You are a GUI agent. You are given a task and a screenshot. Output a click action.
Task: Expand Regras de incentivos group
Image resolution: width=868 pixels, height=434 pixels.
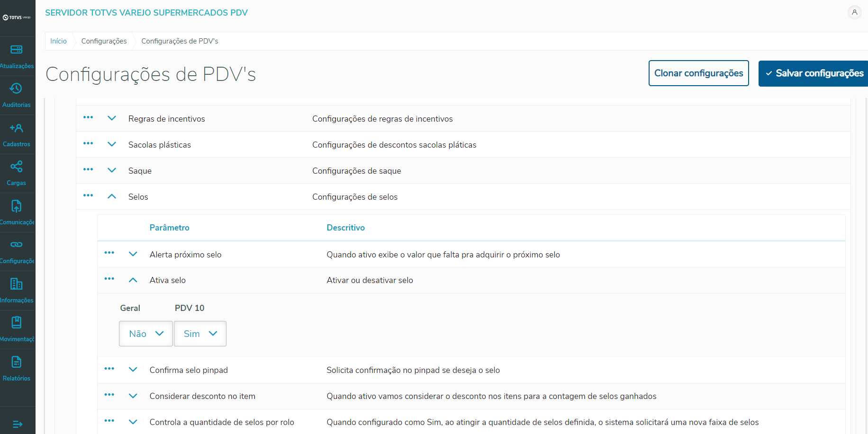112,118
